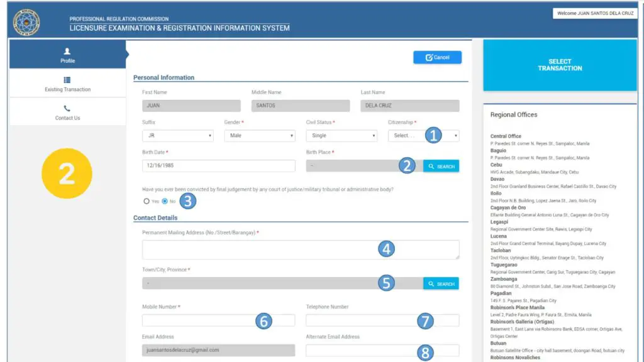Click the edit icon inside the Cancel button
The image size is (644, 362).
point(428,57)
